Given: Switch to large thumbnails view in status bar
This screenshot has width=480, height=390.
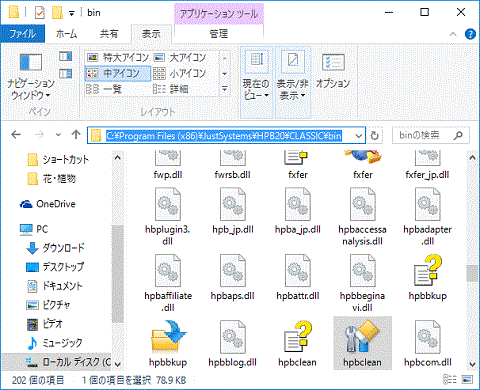Looking at the screenshot, I should [x=467, y=379].
